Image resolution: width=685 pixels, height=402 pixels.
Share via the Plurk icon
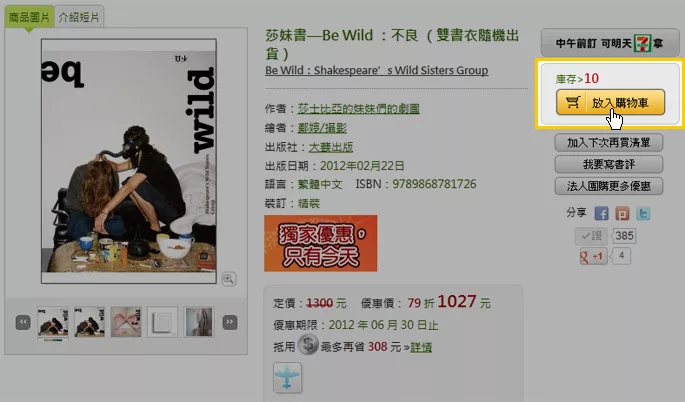coord(622,213)
